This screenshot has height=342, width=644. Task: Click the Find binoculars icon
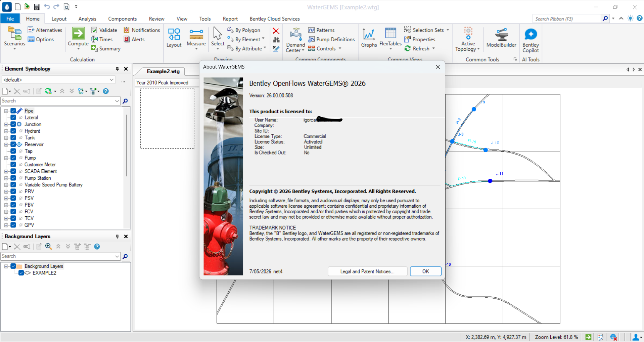276,40
